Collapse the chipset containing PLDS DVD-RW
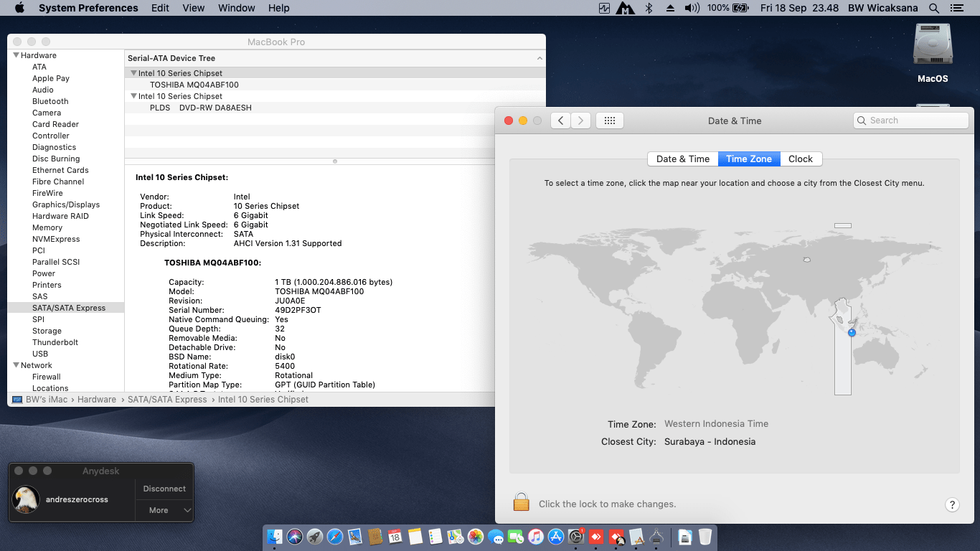Viewport: 980px width, 551px height. coord(133,96)
